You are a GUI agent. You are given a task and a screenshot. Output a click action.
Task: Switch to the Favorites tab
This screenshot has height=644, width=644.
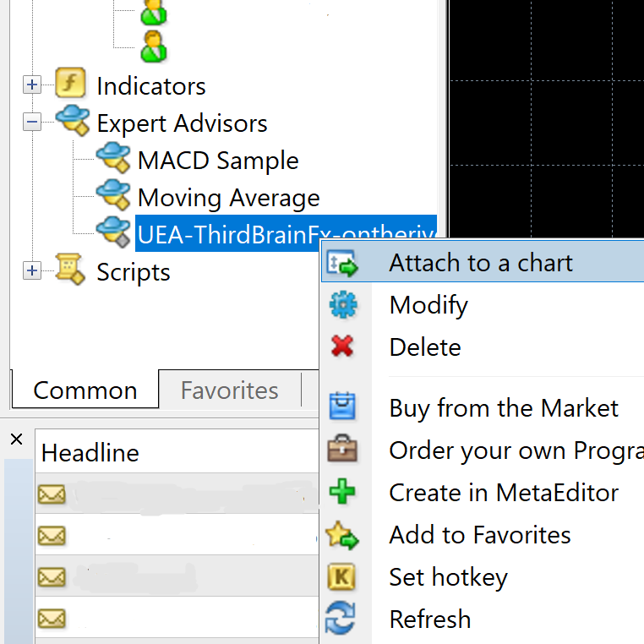pos(230,390)
